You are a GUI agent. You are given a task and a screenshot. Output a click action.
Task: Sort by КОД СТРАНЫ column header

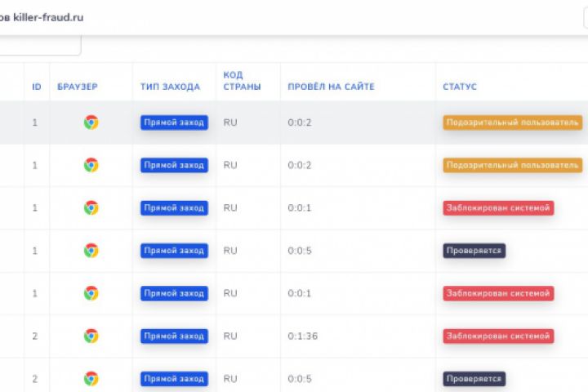[x=242, y=81]
